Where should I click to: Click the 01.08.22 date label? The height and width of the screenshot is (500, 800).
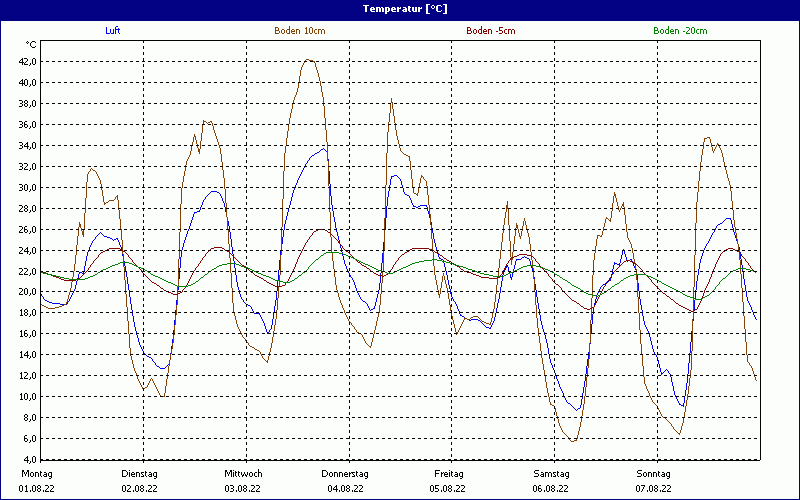[37, 489]
